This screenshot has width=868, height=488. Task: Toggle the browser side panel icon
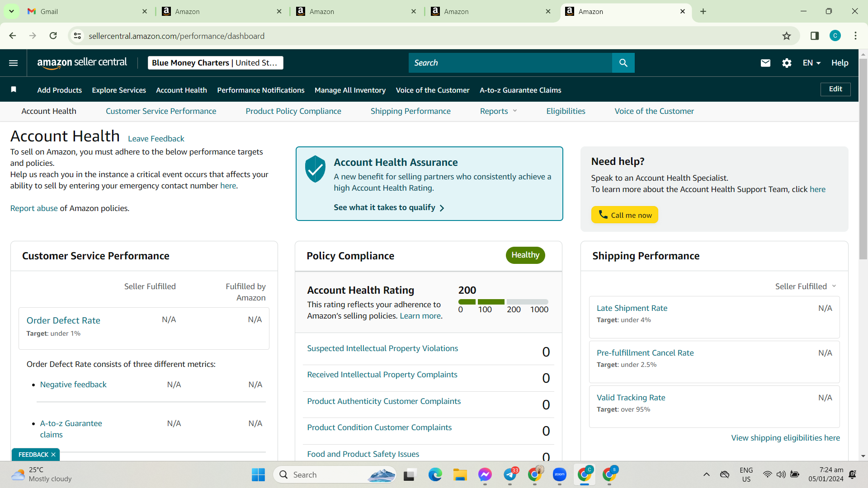pyautogui.click(x=815, y=36)
